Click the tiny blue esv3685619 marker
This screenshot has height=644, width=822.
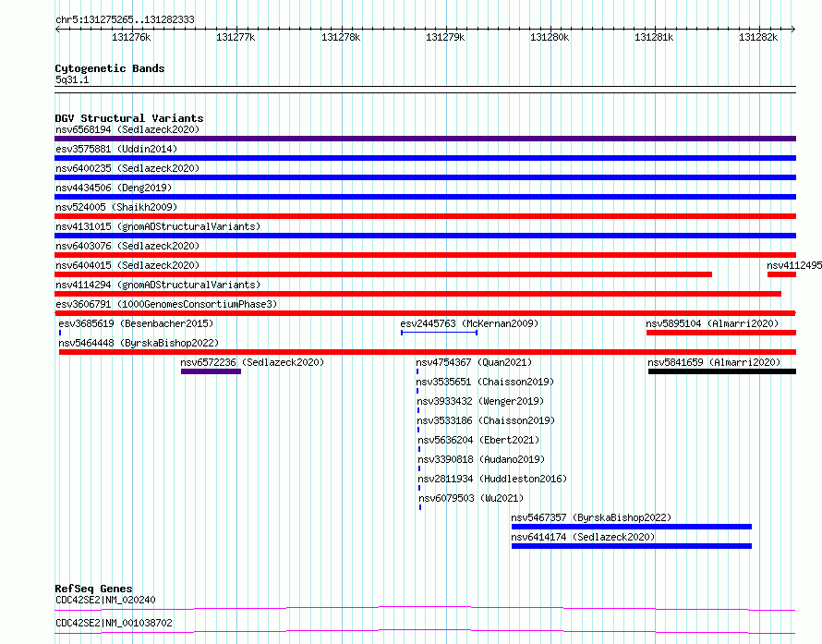pyautogui.click(x=60, y=333)
